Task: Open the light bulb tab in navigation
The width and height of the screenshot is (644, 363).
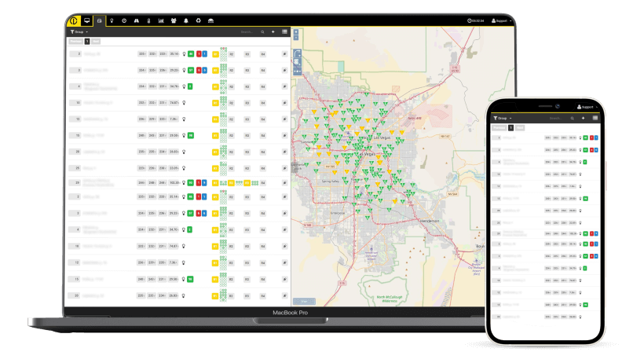Action: [112, 20]
